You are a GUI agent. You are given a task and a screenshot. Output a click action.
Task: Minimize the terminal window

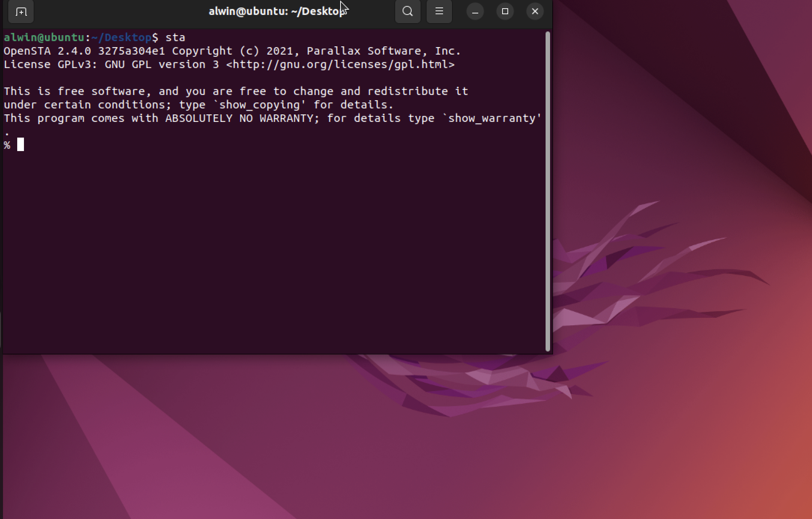tap(475, 11)
